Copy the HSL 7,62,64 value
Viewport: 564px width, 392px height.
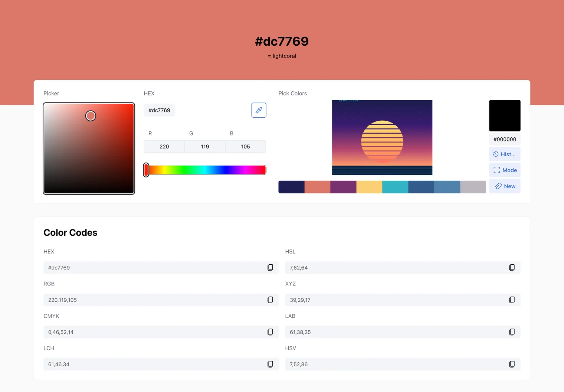[x=512, y=268]
